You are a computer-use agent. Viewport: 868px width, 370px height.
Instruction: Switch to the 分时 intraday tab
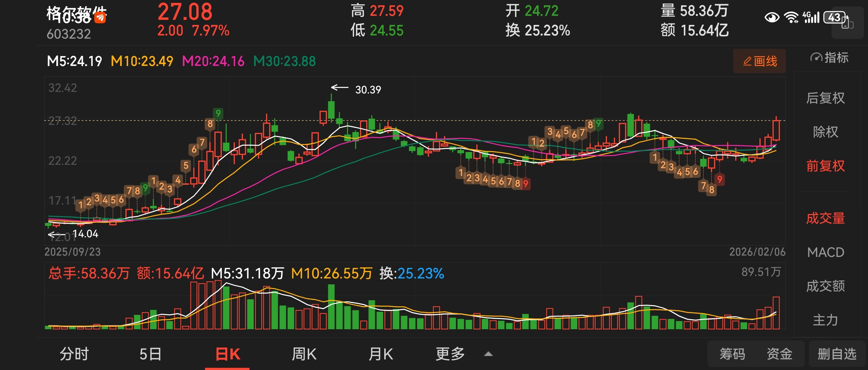click(74, 354)
